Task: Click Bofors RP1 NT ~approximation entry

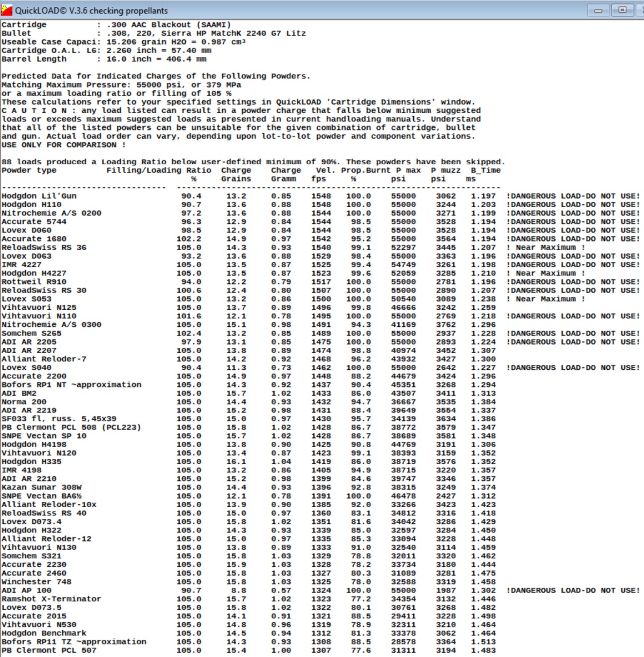Action: click(x=71, y=385)
